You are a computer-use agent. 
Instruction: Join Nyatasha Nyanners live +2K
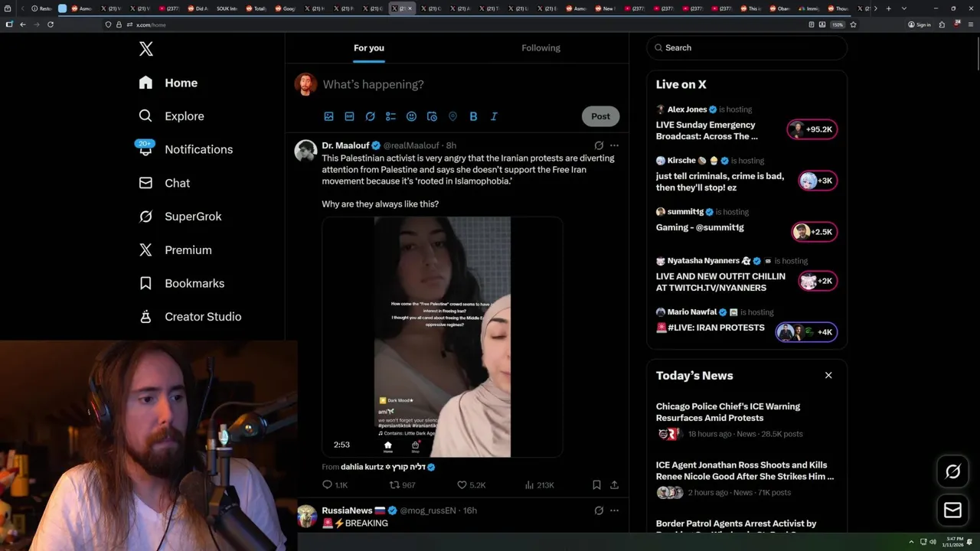pos(818,281)
